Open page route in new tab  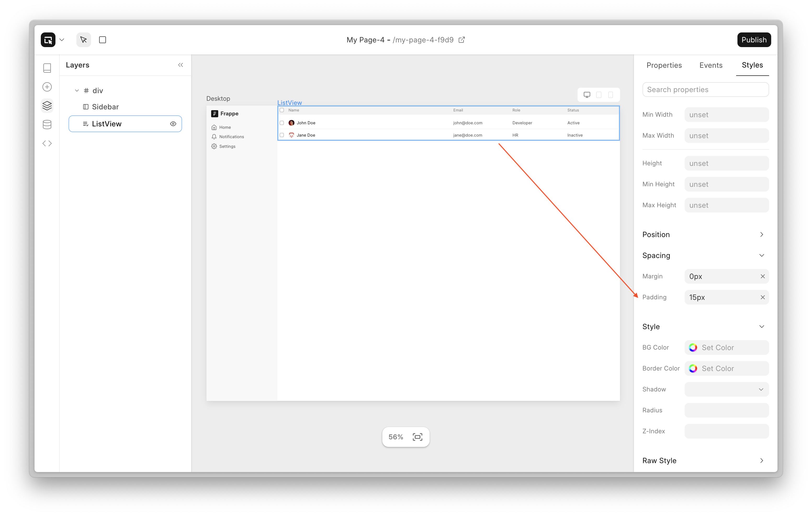[x=462, y=40]
